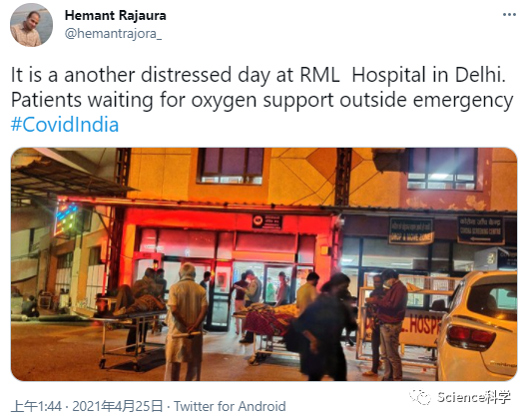Open the three-dot more options menu
Screen dimensions: 527x420
[x=509, y=15]
